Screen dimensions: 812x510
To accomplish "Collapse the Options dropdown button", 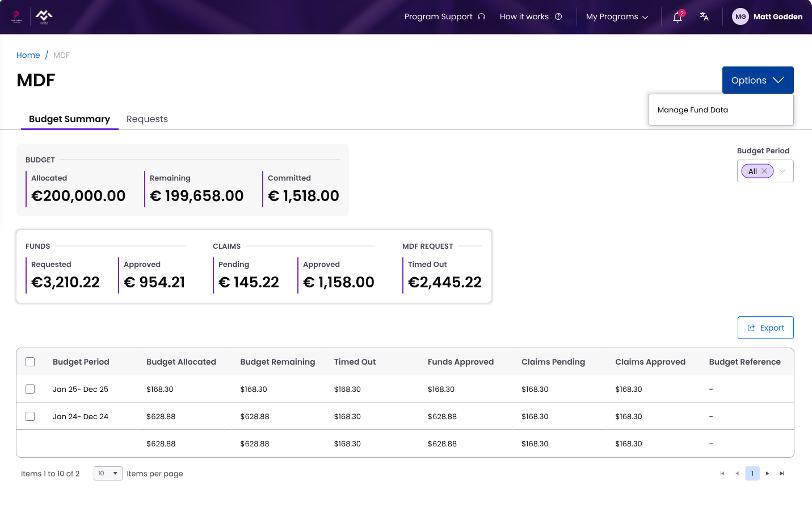I will [758, 80].
